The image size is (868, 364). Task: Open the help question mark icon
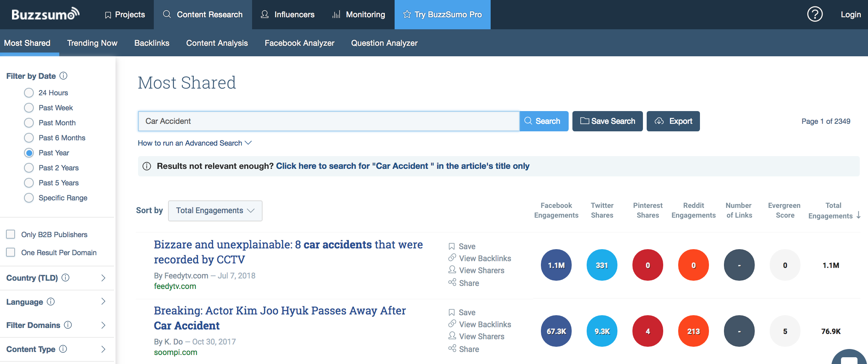815,14
